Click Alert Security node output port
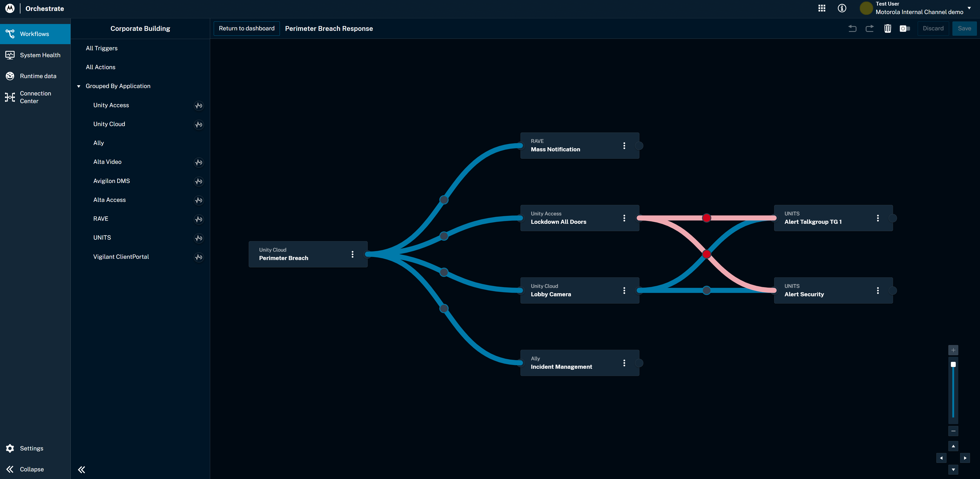This screenshot has width=980, height=479. [x=893, y=290]
